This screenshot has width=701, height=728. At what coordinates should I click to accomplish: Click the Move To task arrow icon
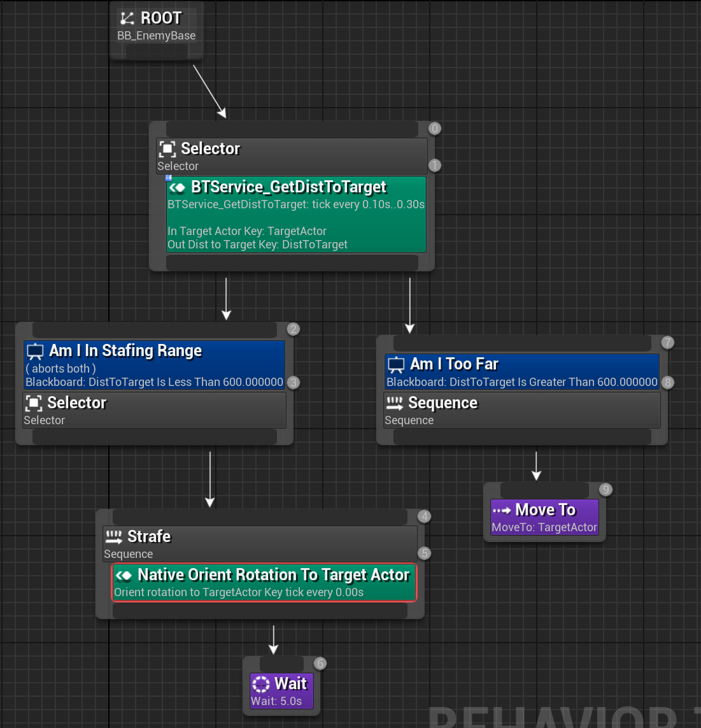pos(502,510)
